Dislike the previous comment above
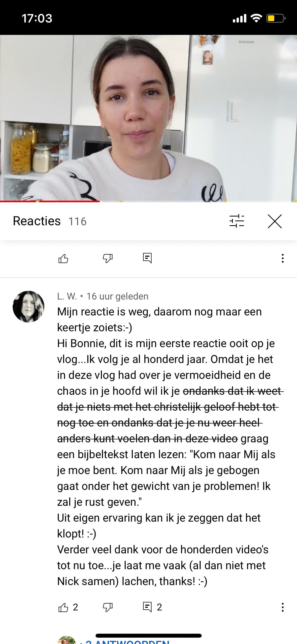The image size is (297, 644). point(108,258)
